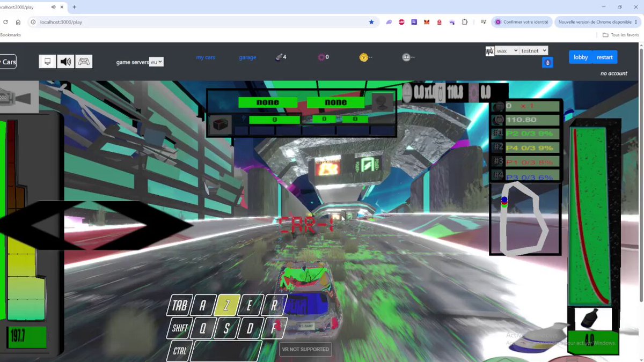The height and width of the screenshot is (362, 644).
Task: Open the testnet network dropdown
Action: coord(534,50)
